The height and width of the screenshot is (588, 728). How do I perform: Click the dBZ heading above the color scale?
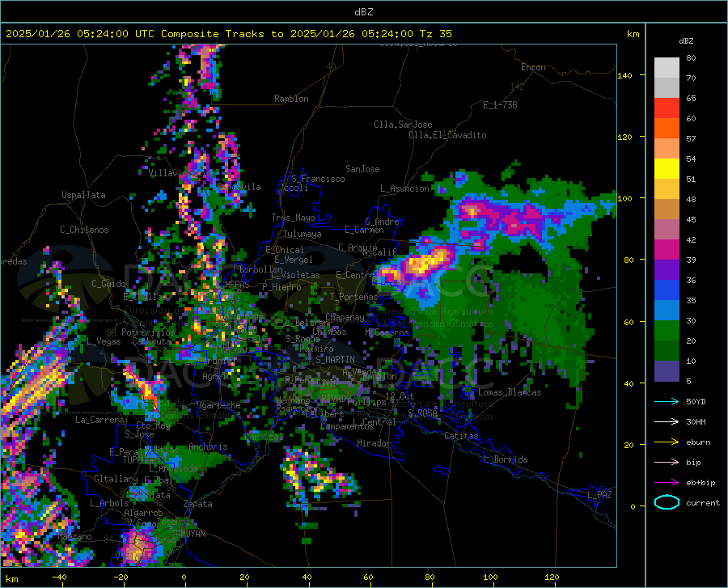(686, 40)
